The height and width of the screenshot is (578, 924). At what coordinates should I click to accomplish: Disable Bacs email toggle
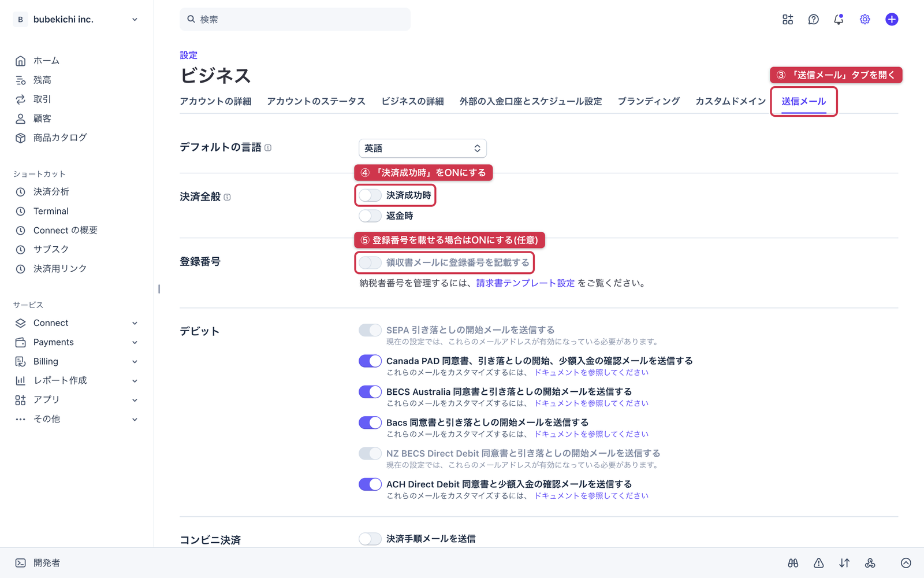click(370, 423)
